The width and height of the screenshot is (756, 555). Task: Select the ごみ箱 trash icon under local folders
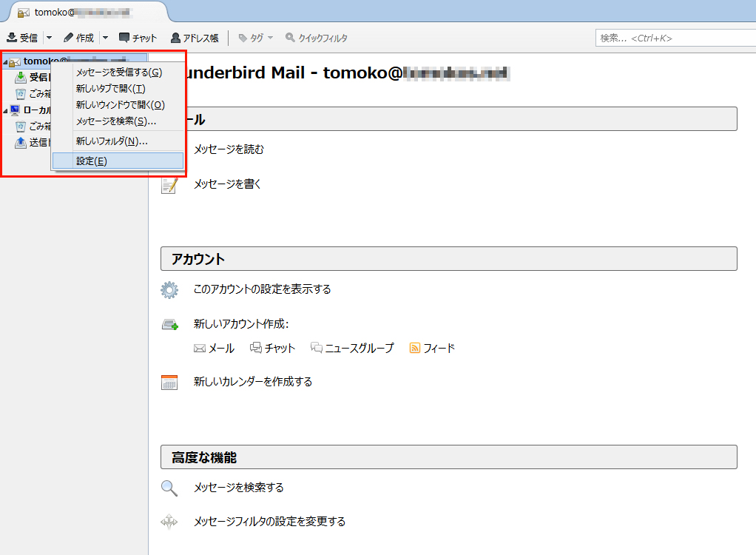tap(20, 127)
